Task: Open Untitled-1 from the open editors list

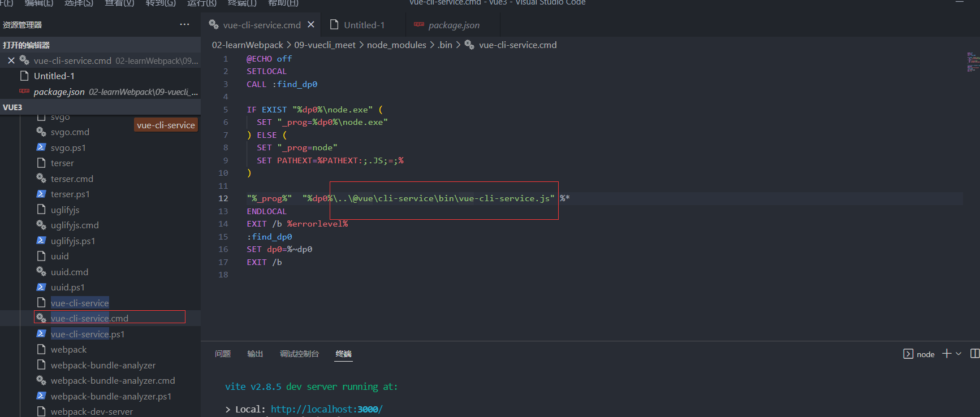Action: [100, 76]
